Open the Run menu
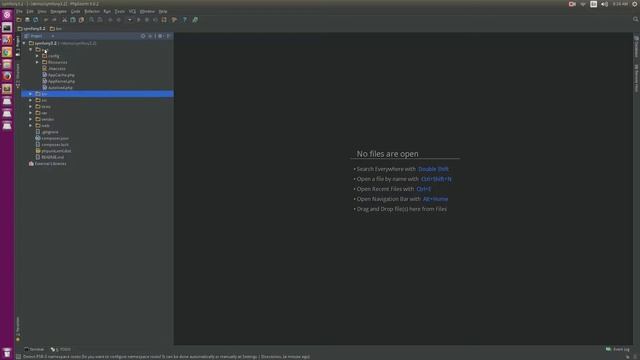 tap(107, 11)
